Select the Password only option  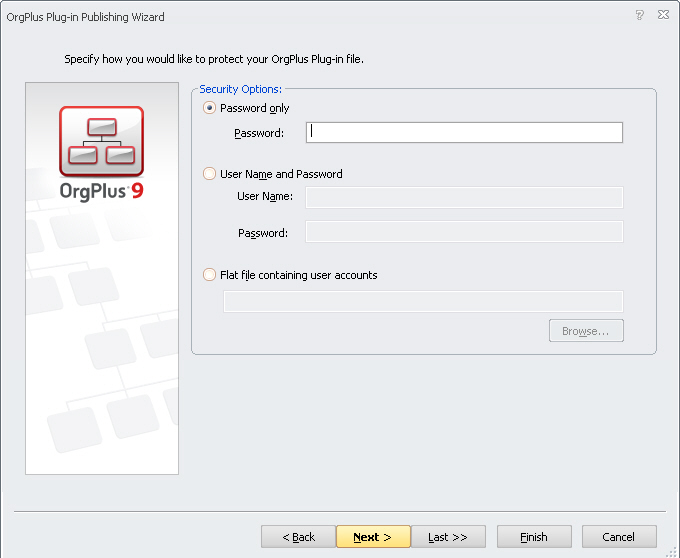tap(209, 108)
